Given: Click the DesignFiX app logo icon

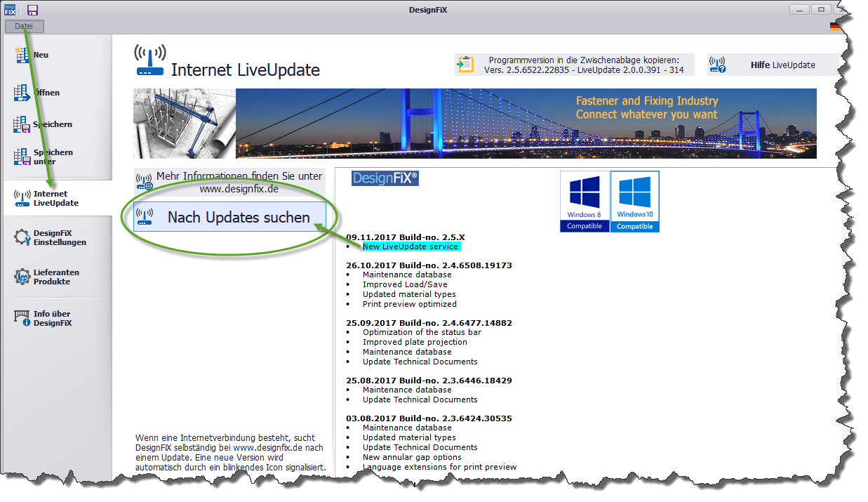Looking at the screenshot, I should (10, 10).
